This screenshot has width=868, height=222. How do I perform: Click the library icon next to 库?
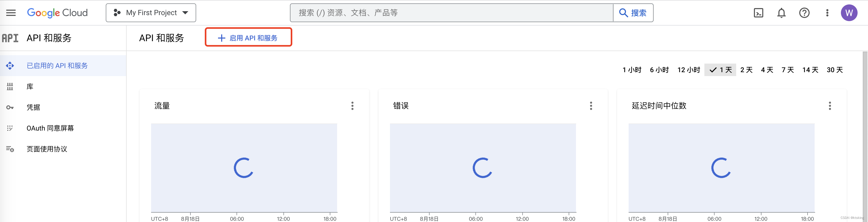point(10,87)
